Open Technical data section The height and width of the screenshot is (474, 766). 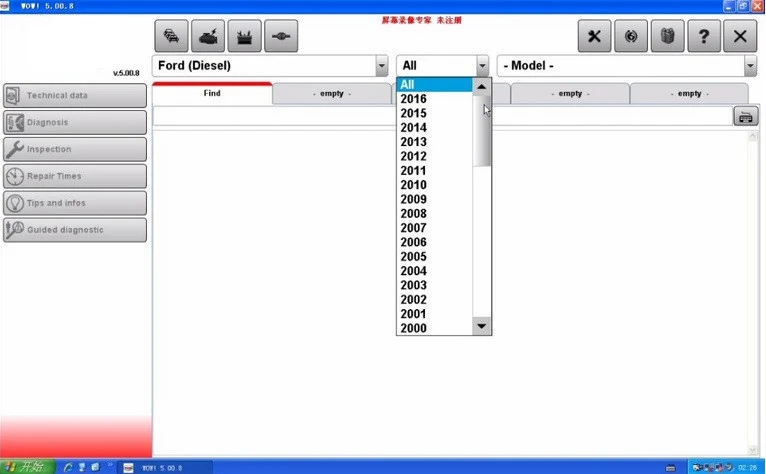click(75, 95)
